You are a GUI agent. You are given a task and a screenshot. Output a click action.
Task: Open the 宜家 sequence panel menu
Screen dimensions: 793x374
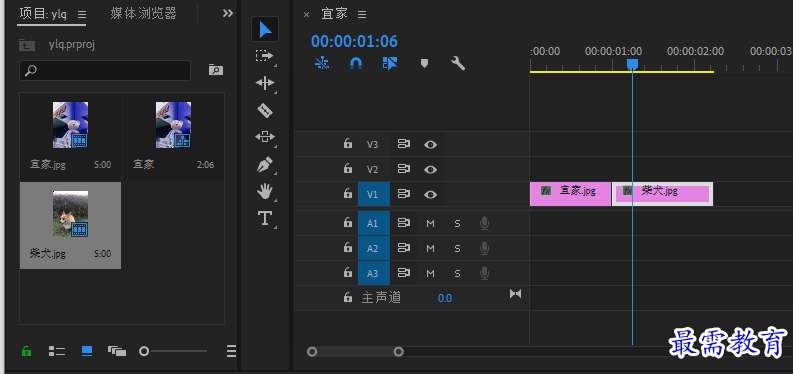[362, 15]
